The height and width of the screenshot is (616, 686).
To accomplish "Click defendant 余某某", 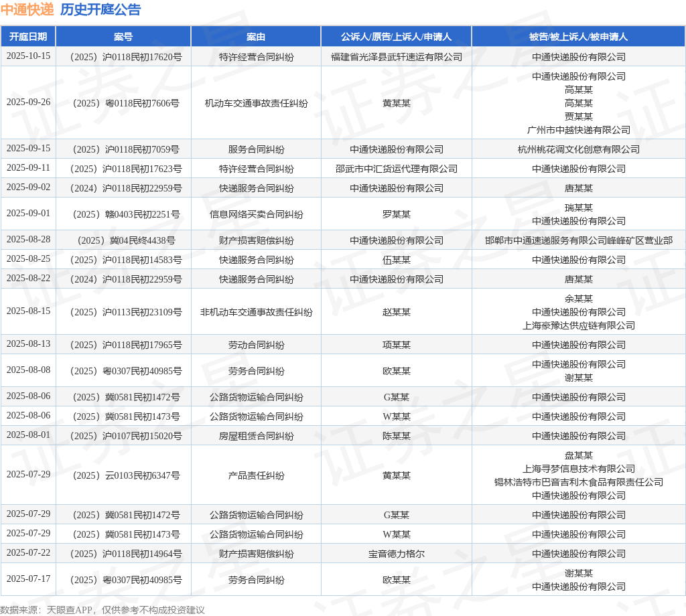I will (578, 299).
